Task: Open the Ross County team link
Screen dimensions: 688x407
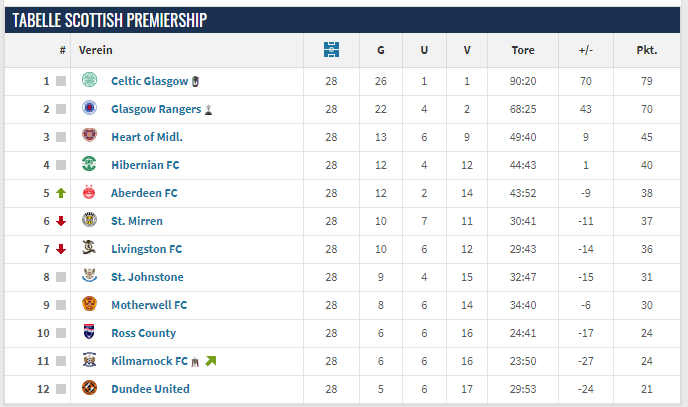Action: pyautogui.click(x=143, y=333)
